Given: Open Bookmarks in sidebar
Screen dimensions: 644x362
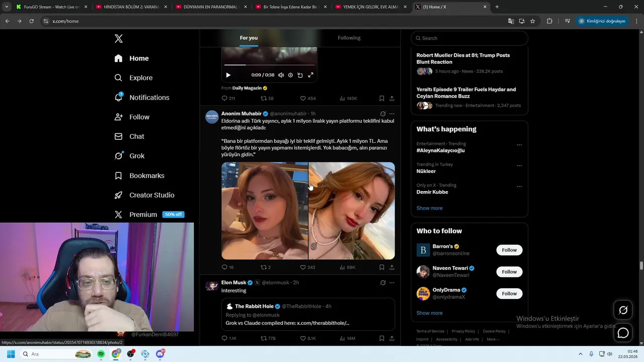Looking at the screenshot, I should [x=139, y=175].
